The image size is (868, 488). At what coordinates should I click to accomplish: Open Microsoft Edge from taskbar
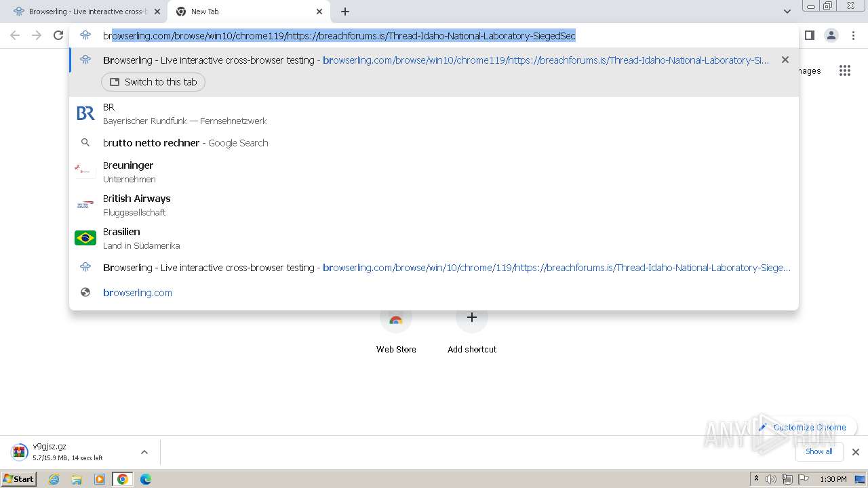[x=146, y=479]
